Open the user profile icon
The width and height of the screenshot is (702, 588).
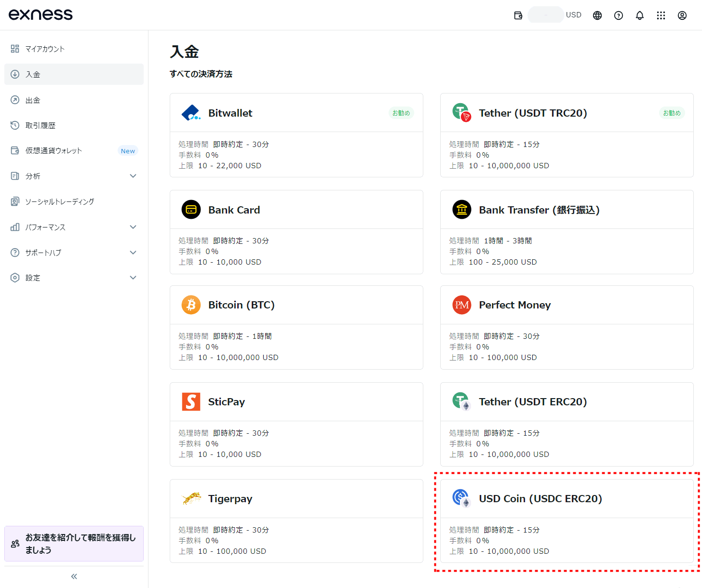click(x=682, y=15)
